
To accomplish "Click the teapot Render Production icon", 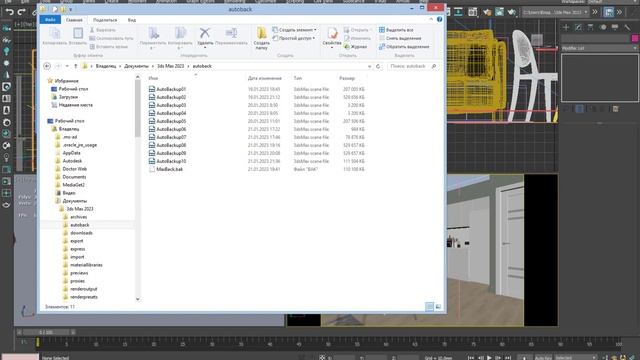I will [511, 12].
